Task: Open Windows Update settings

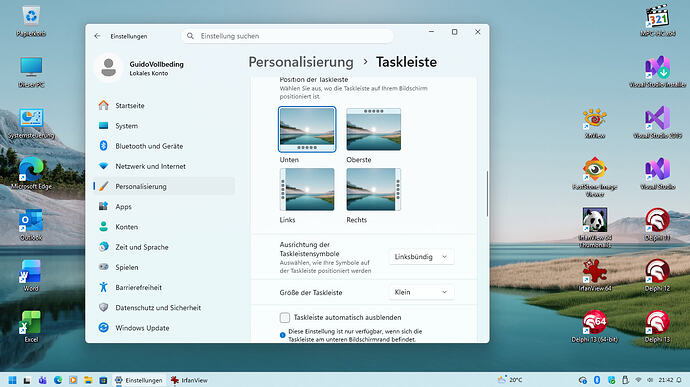Action: click(164, 328)
